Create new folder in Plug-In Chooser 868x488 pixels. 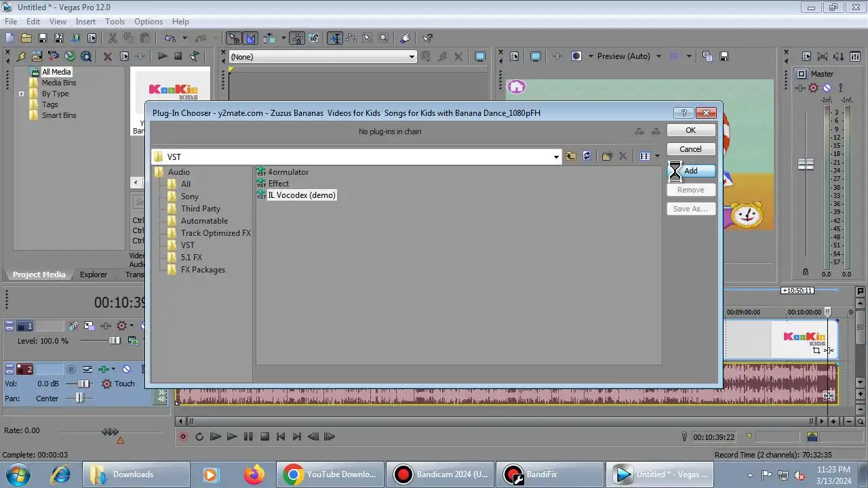pos(607,157)
